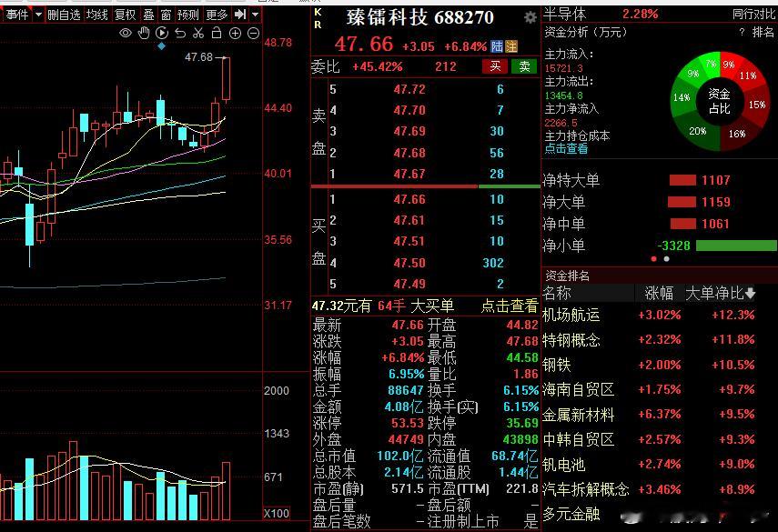Click the 委比 +45.42% value
778x532 pixels.
pyautogui.click(x=377, y=66)
